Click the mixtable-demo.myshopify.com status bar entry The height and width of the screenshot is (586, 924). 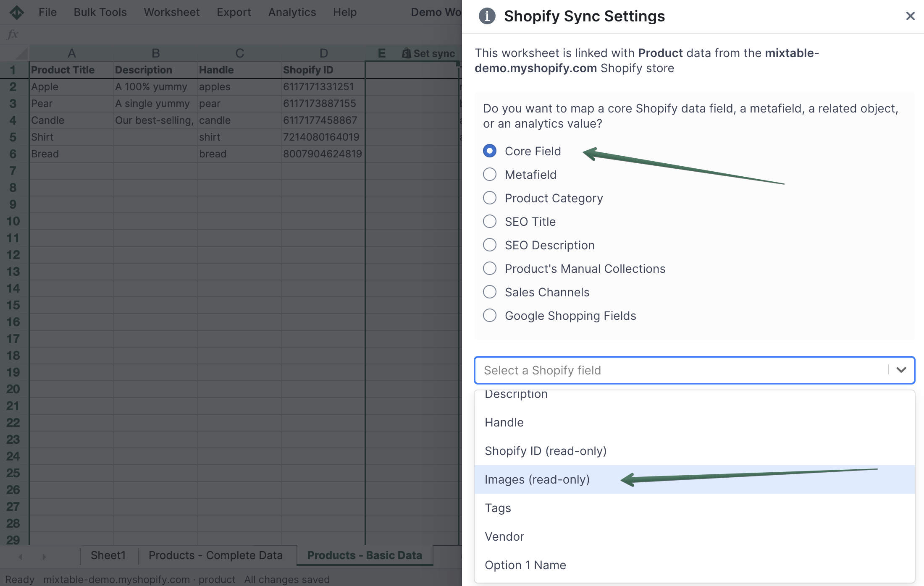coord(139,580)
